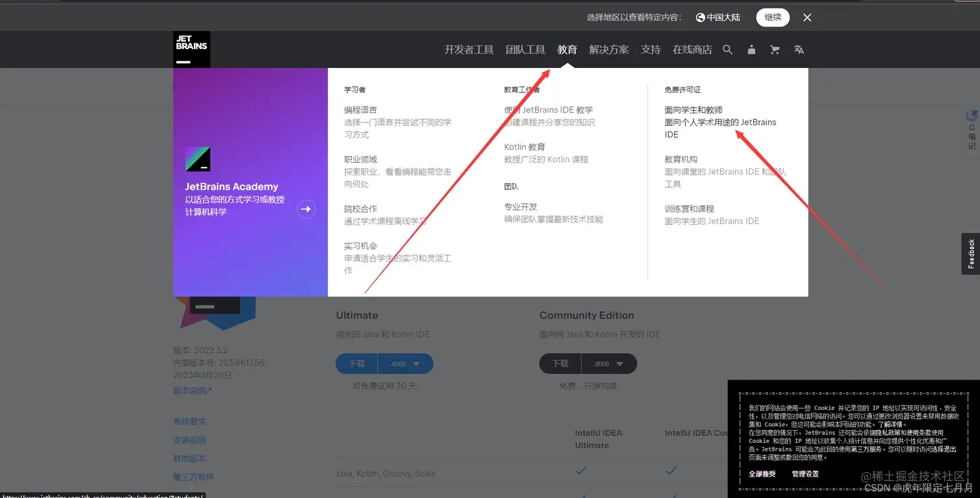The height and width of the screenshot is (498, 980).
Task: Expand the Community Edition .exe dropdown
Action: tap(609, 363)
